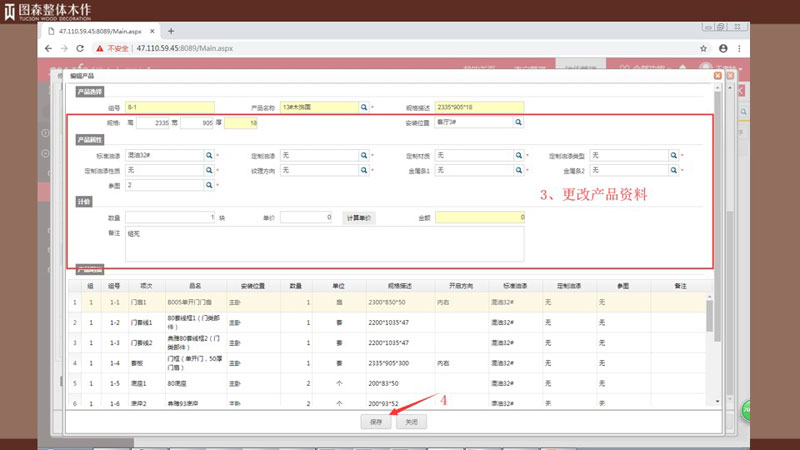Open a new browser tab
The image size is (800, 450).
170,31
